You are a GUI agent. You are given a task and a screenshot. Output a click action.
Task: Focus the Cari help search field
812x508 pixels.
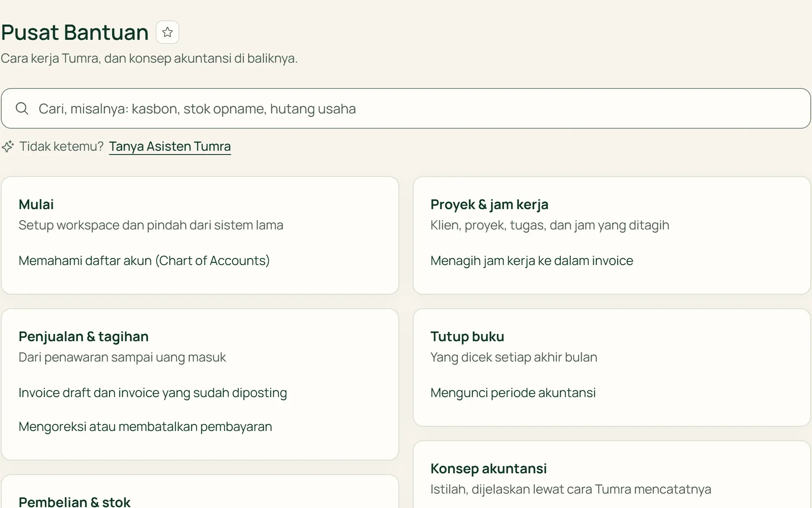coord(406,108)
